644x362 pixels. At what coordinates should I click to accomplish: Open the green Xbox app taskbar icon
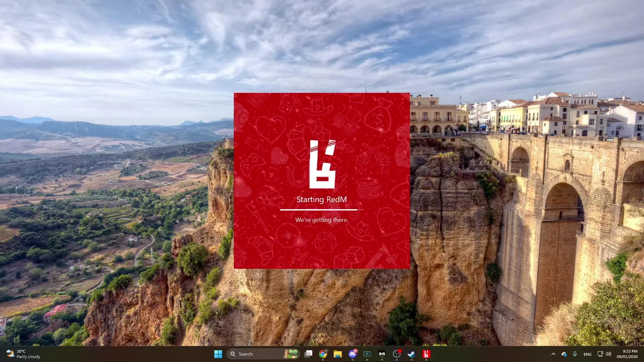click(367, 354)
